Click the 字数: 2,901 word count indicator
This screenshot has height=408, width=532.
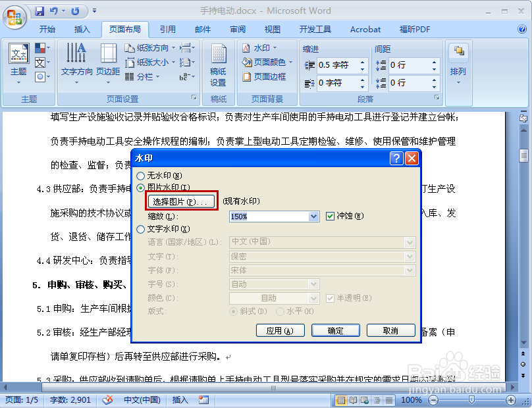coord(70,399)
